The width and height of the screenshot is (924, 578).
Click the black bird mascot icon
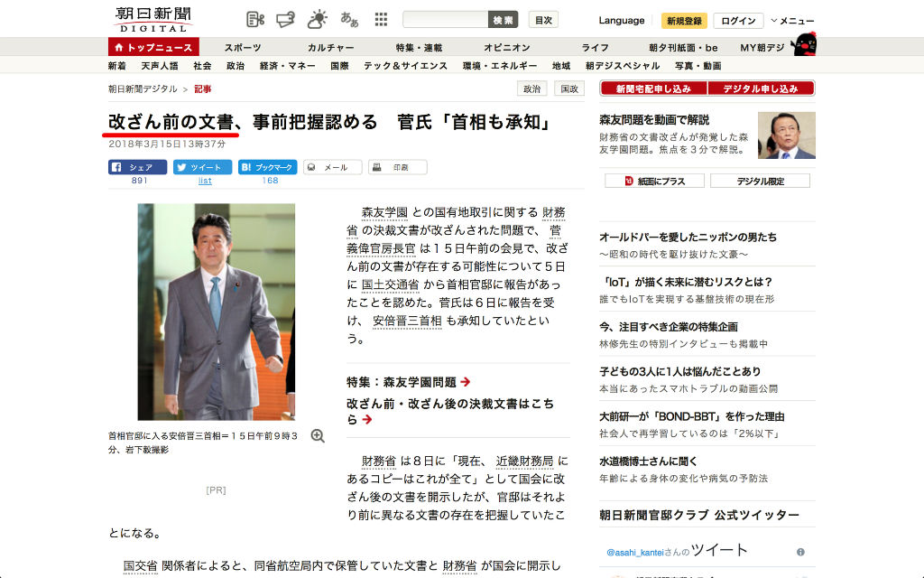(x=804, y=43)
